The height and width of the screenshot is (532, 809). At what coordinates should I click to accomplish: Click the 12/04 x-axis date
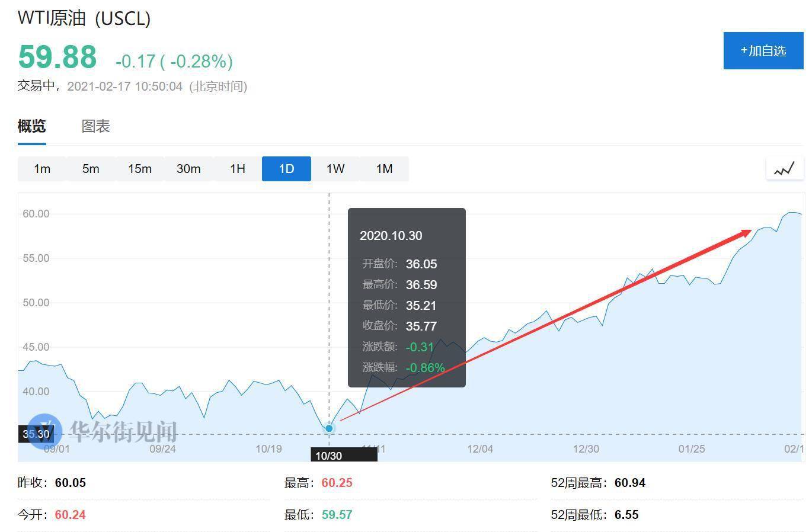tap(480, 449)
